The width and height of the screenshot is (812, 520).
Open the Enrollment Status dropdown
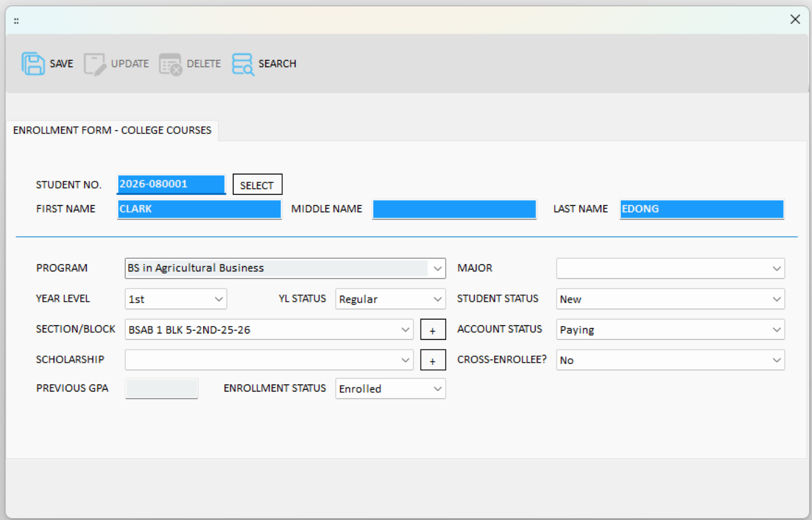390,389
